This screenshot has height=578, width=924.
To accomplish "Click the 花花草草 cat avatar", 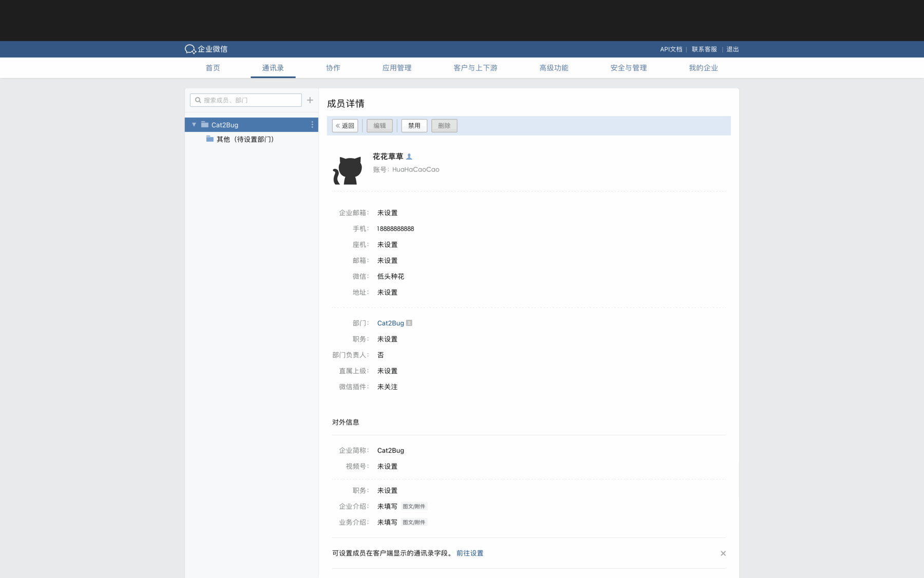I will click(348, 170).
